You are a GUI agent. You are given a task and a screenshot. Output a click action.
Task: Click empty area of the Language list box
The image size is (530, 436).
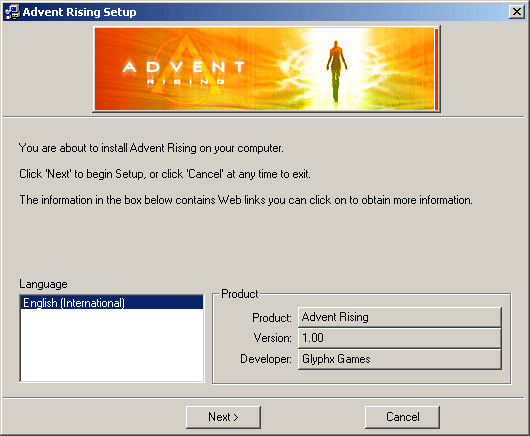[x=112, y=345]
